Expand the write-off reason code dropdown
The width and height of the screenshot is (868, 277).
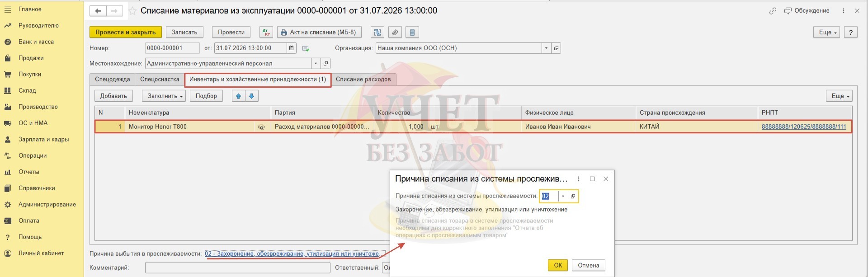[x=563, y=196]
